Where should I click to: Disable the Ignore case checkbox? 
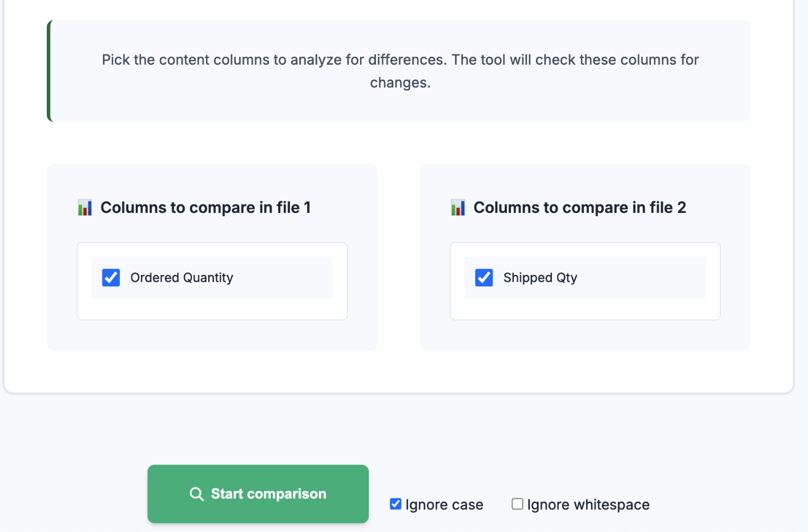coord(395,504)
